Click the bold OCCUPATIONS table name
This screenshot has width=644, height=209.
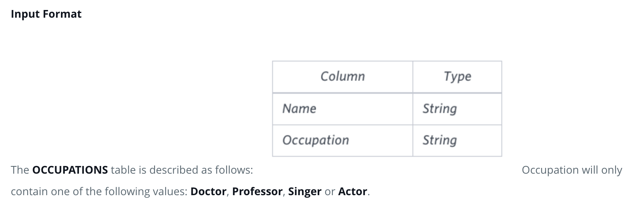pos(70,170)
